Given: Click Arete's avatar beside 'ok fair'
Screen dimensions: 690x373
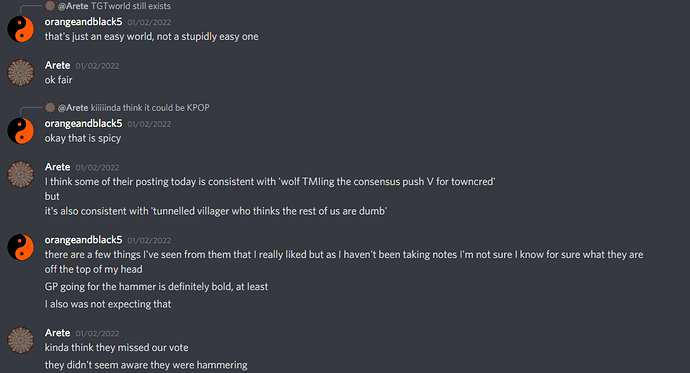Looking at the screenshot, I should coord(20,73).
